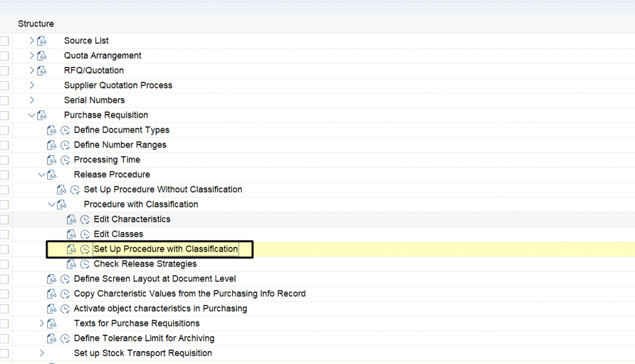Run the activity icon for Edit Characteristics
Image resolution: width=635 pixels, height=364 pixels.
click(x=85, y=220)
